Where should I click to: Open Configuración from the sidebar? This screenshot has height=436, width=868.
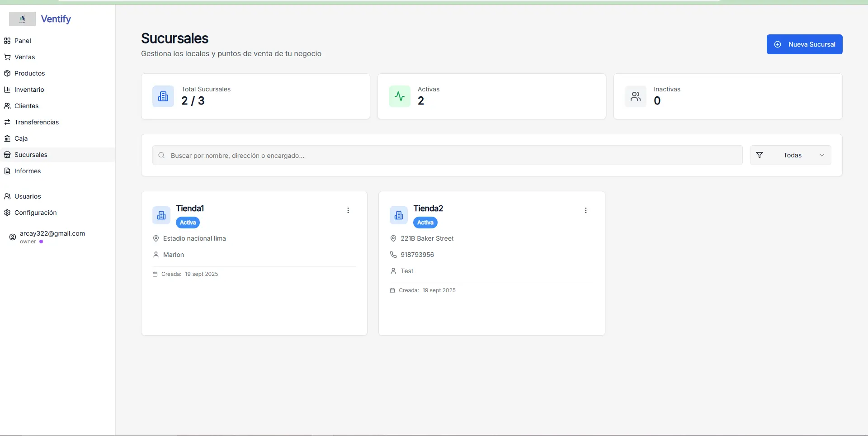[35, 213]
